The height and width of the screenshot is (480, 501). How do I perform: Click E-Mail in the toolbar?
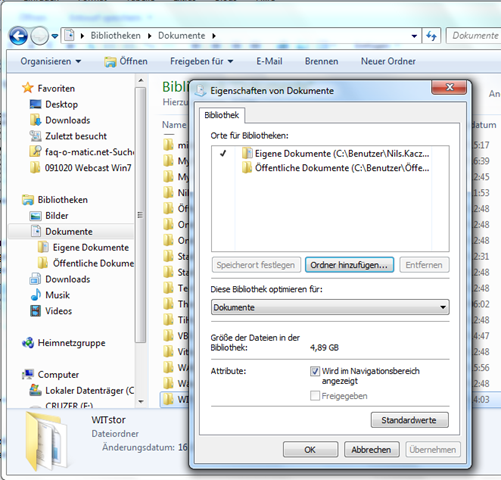(269, 61)
